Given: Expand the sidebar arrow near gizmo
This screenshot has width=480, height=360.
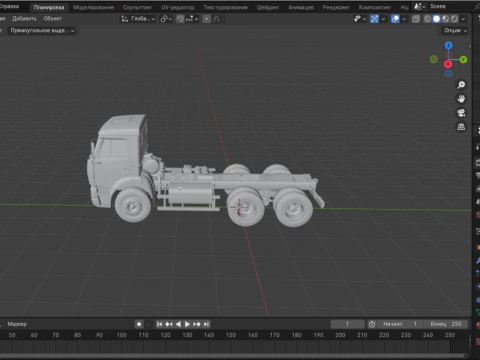Looking at the screenshot, I should click(x=470, y=46).
